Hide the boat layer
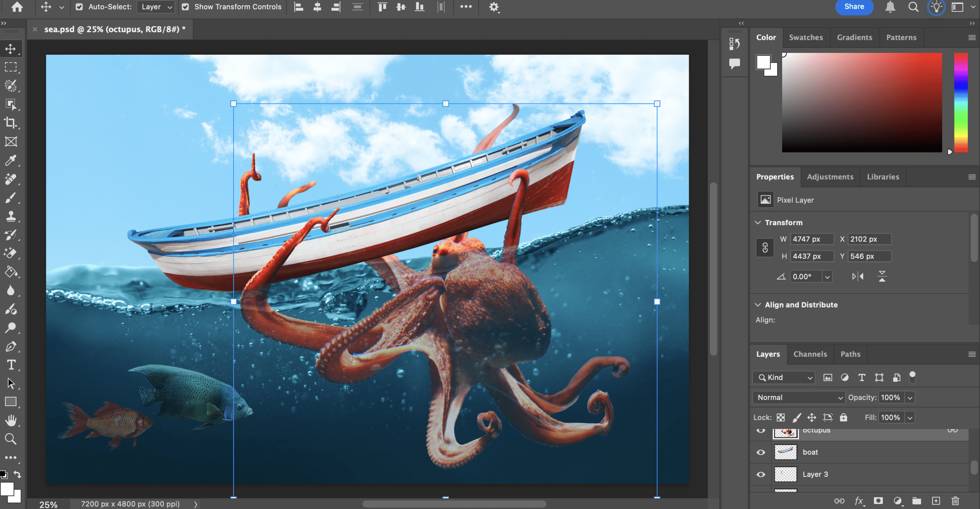 761,452
